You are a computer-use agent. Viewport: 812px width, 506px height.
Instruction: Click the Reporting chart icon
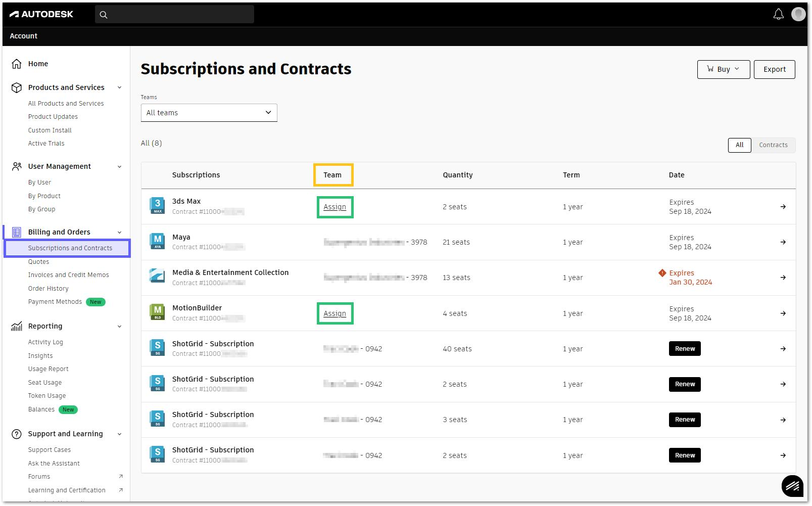point(17,326)
